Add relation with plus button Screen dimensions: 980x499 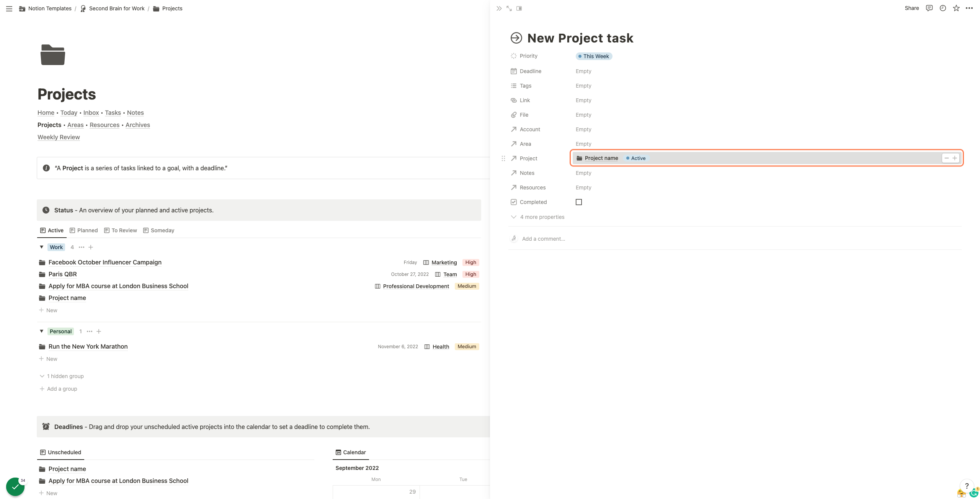click(955, 158)
